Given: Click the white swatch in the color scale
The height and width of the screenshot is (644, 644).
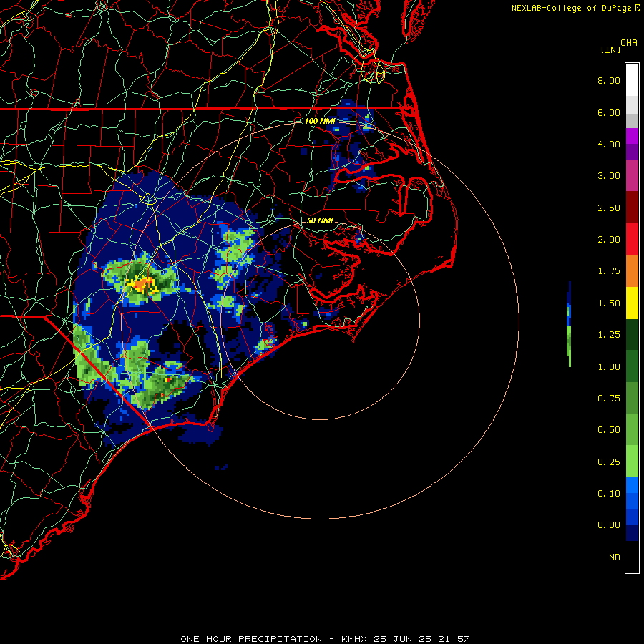Looking at the screenshot, I should click(632, 80).
